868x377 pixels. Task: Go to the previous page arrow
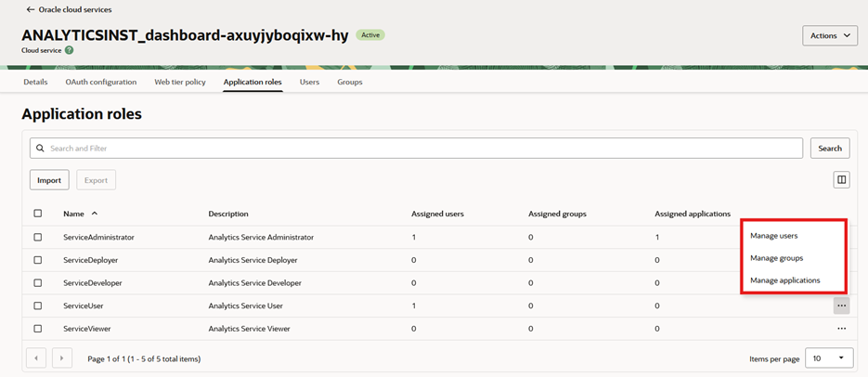[36, 358]
